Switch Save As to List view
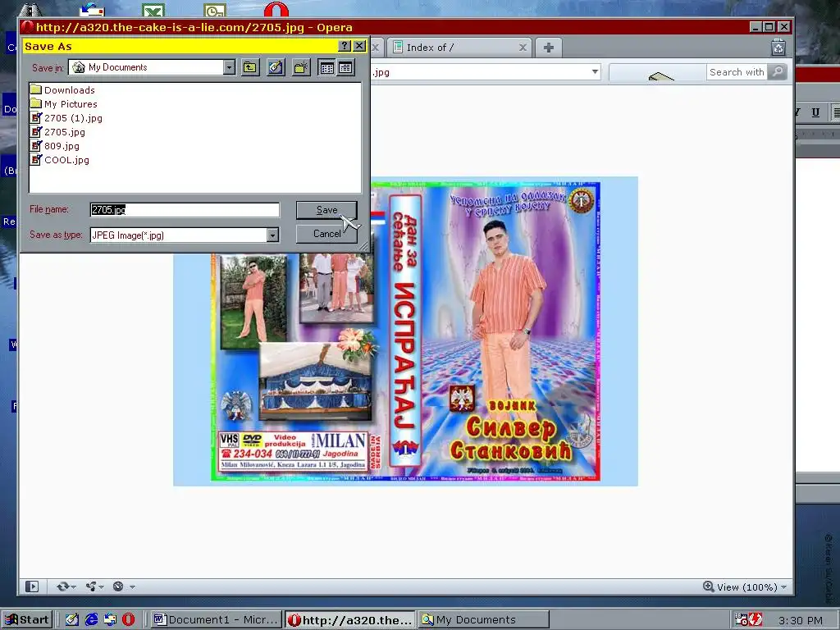The height and width of the screenshot is (630, 840). tap(326, 67)
